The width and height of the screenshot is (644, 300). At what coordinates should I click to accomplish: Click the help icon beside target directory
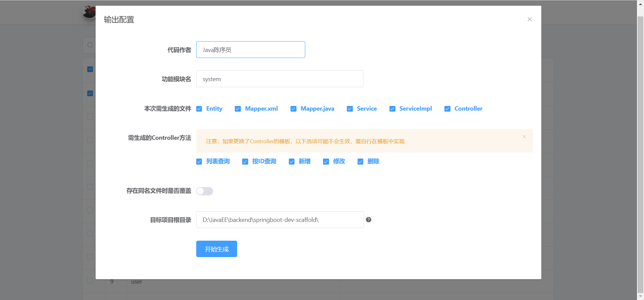point(369,220)
